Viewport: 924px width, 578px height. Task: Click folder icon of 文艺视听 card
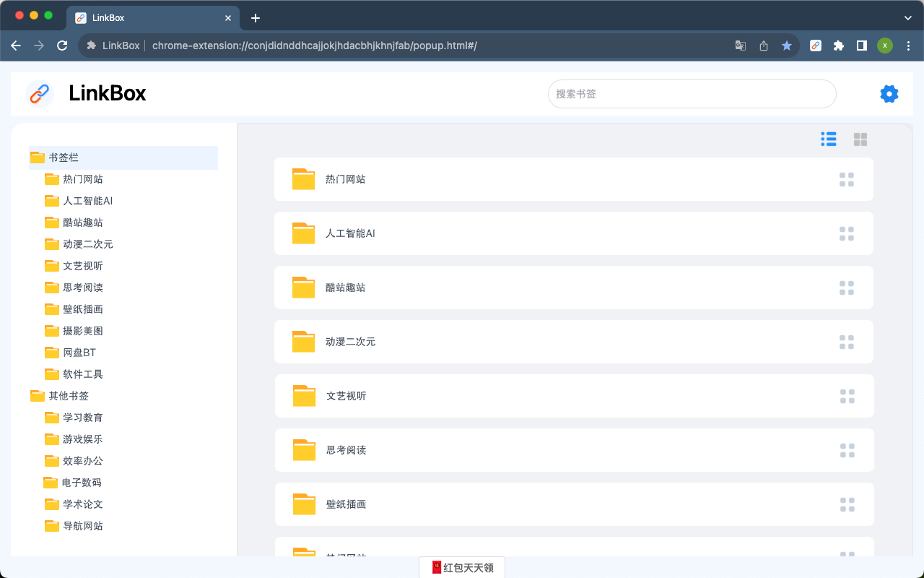305,396
